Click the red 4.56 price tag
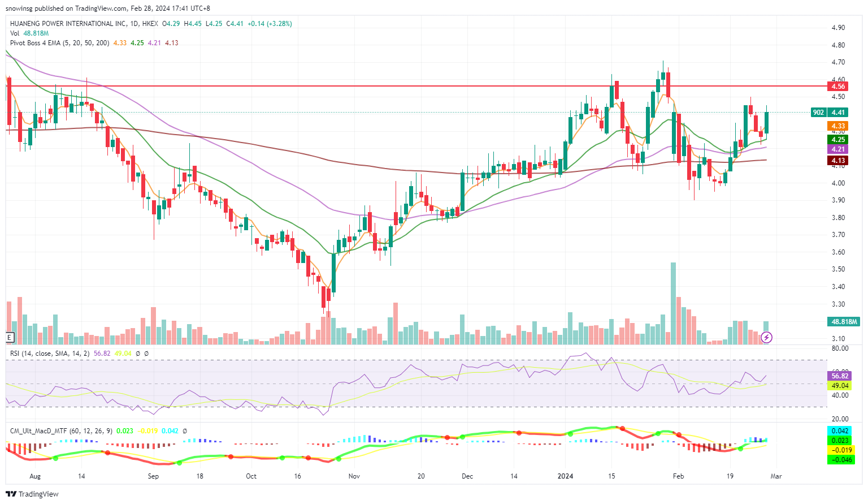Image resolution: width=868 pixels, height=504 pixels. pos(838,87)
